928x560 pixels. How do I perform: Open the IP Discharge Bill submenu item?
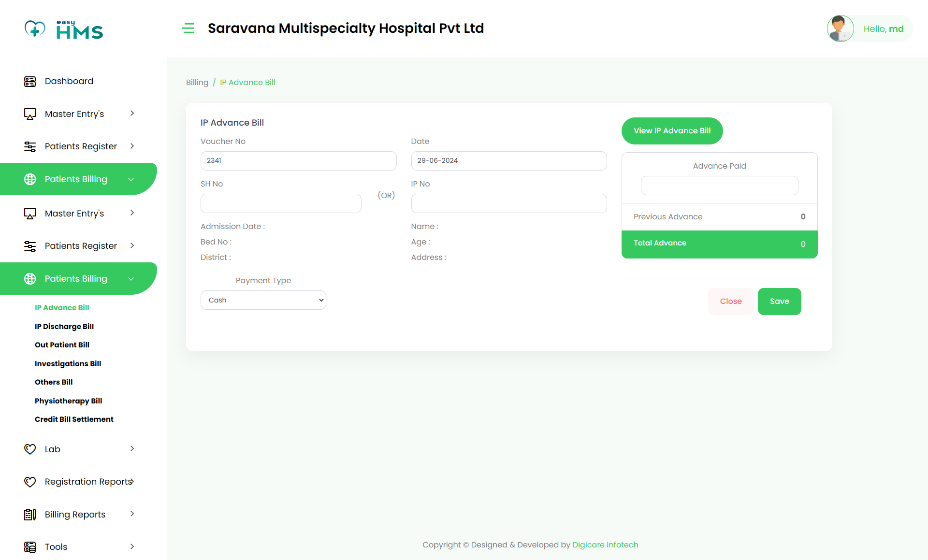click(64, 327)
